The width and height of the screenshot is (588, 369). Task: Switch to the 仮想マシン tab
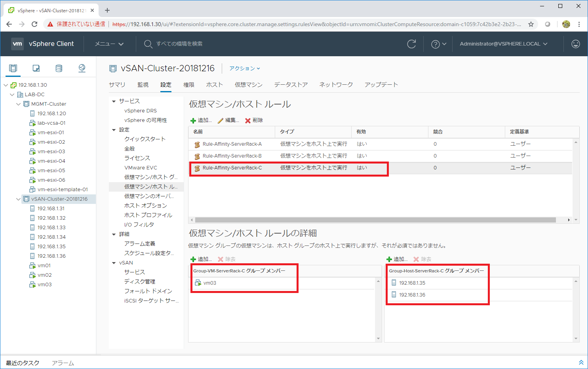[x=249, y=85]
